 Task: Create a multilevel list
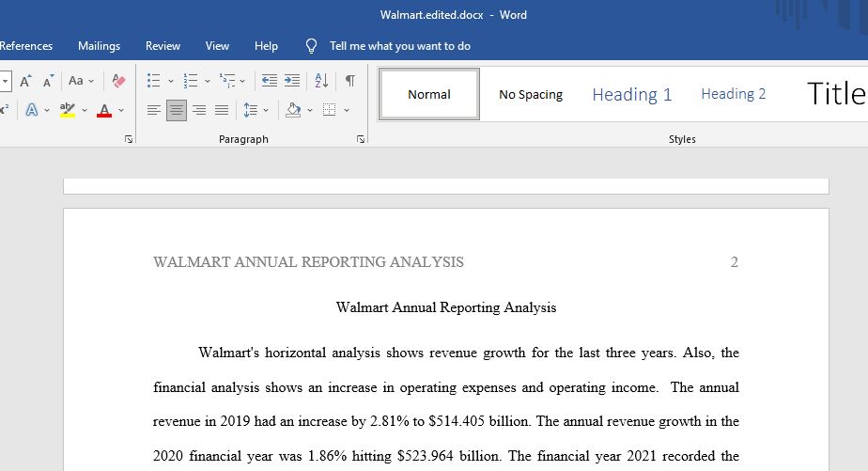[x=227, y=81]
